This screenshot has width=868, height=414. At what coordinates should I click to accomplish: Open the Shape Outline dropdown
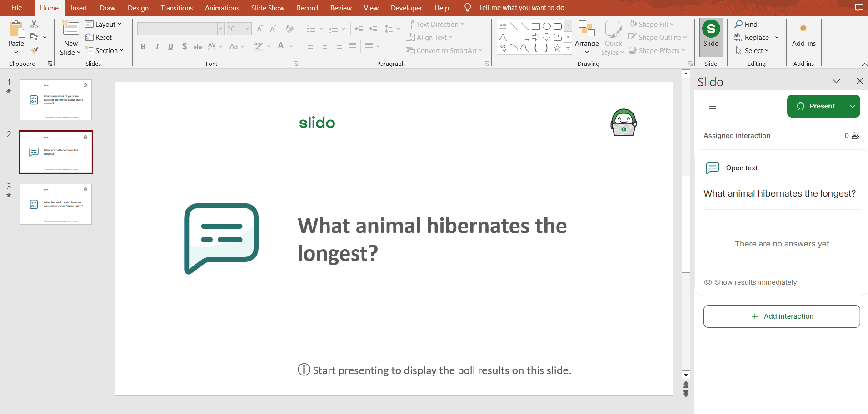point(657,37)
